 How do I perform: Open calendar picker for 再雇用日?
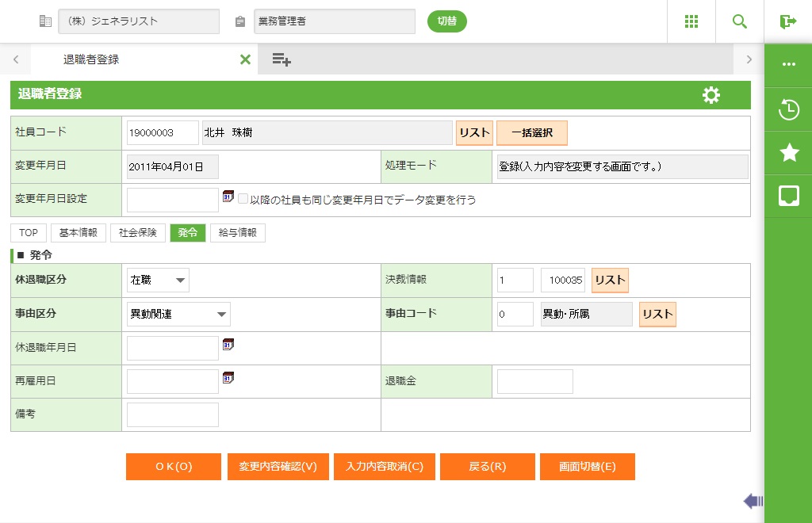228,378
